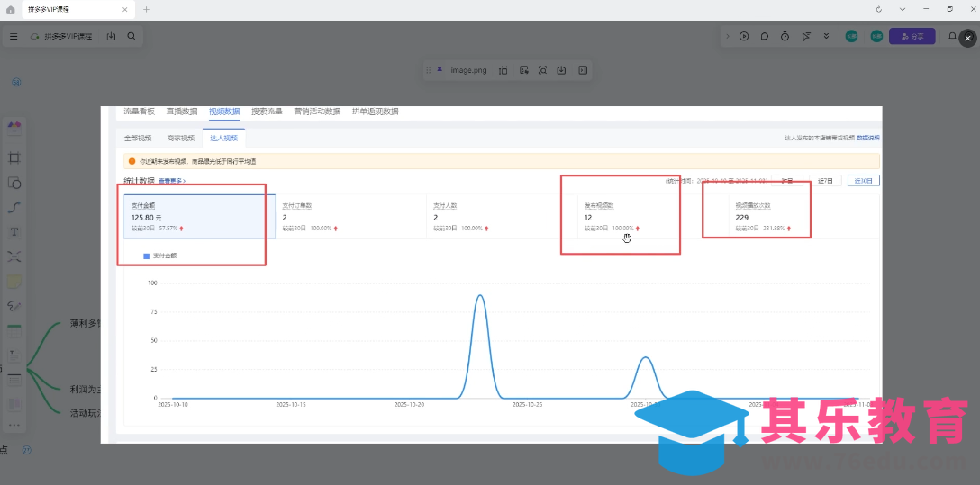The width and height of the screenshot is (980, 485).
Task: Click the image.png file name label
Action: 468,70
